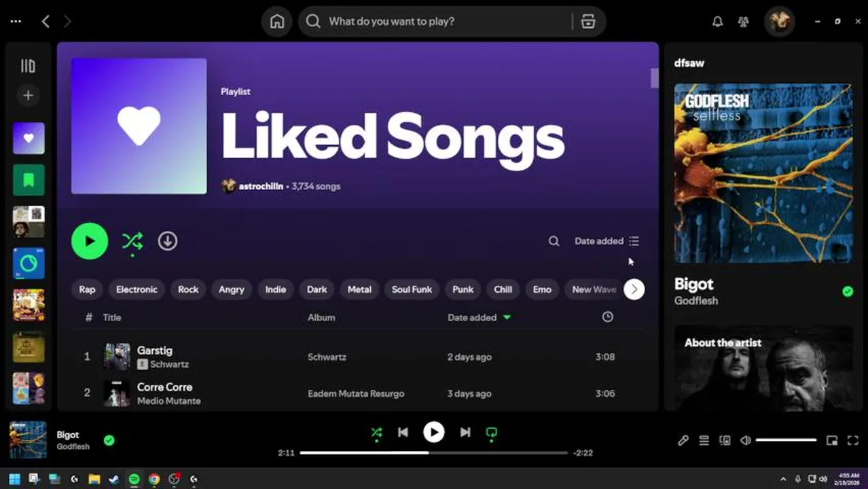The image size is (868, 489).
Task: Open the Date added sort dropdown
Action: (607, 241)
